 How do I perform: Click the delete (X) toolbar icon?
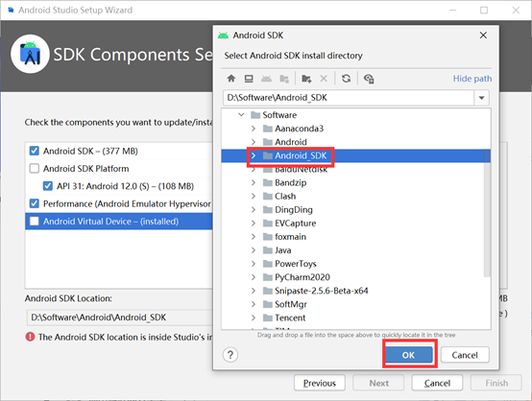(x=324, y=79)
